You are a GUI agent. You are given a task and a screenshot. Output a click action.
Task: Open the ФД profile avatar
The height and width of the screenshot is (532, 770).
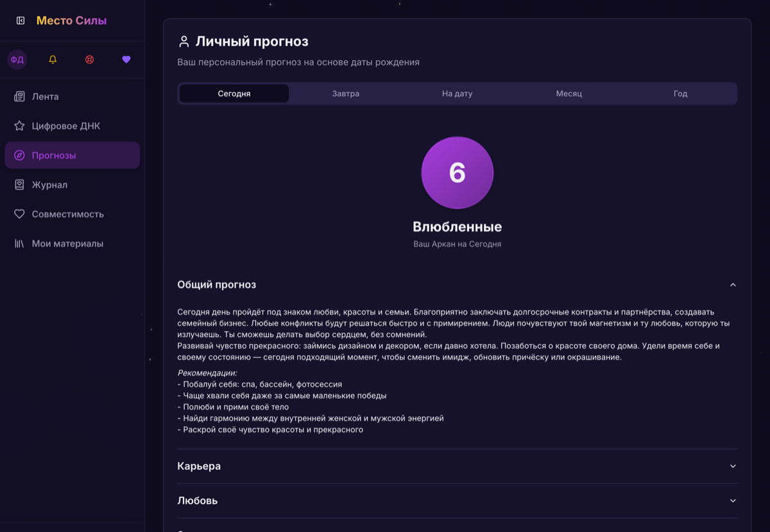click(17, 60)
